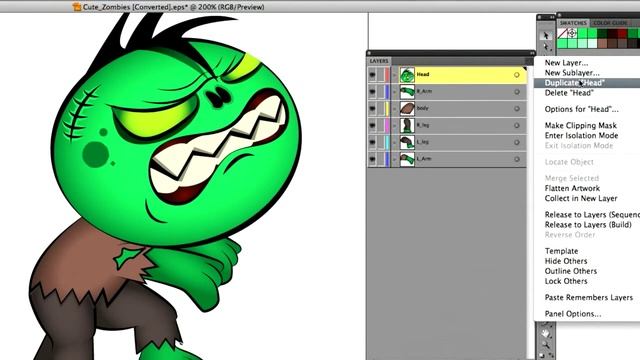
Task: Choose Template menu entry
Action: pyautogui.click(x=561, y=251)
